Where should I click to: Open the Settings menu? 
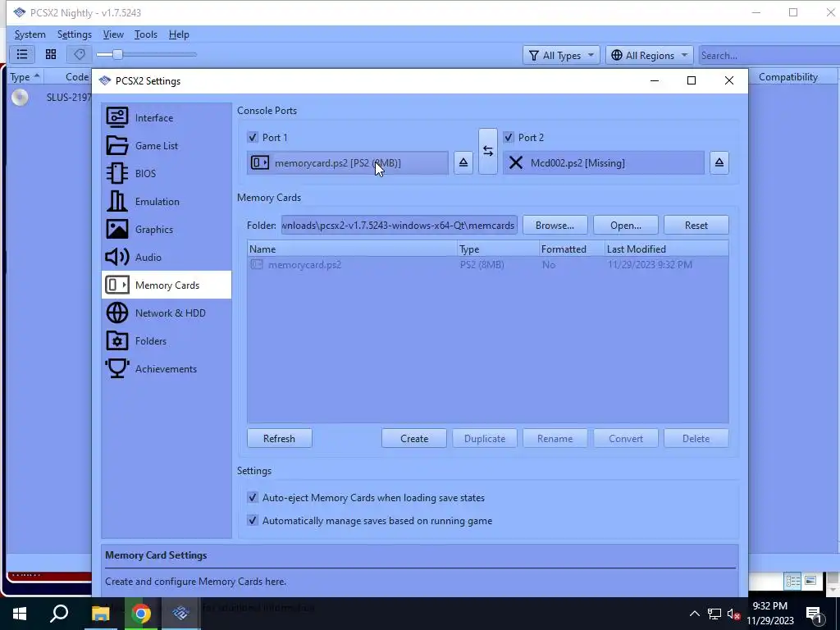pos(75,34)
